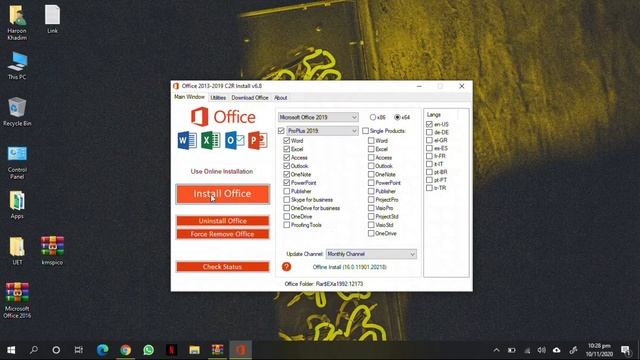Uncheck Access under ProPlus 2019
Image resolution: width=640 pixels, height=360 pixels.
point(287,158)
